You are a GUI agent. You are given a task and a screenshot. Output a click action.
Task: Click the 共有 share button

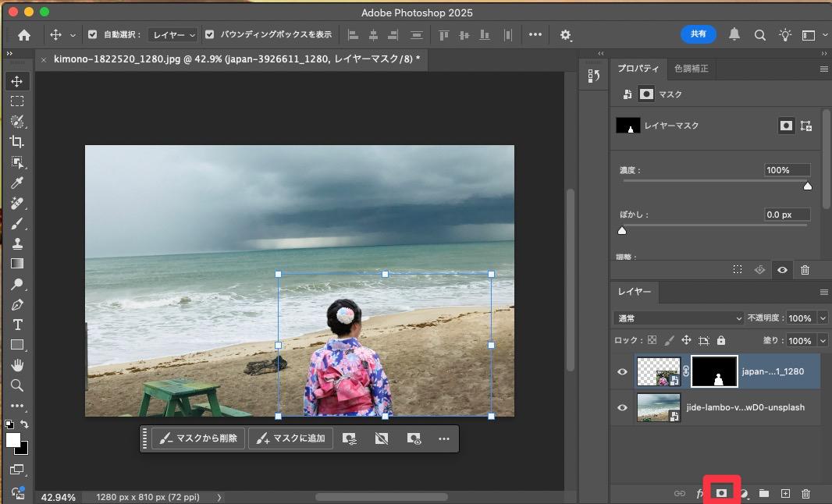coord(699,34)
